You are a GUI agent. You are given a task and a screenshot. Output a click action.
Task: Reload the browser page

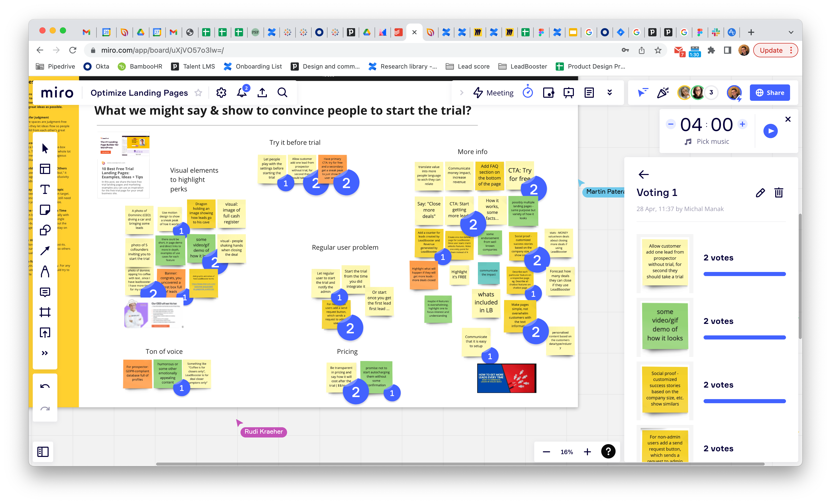(x=72, y=50)
